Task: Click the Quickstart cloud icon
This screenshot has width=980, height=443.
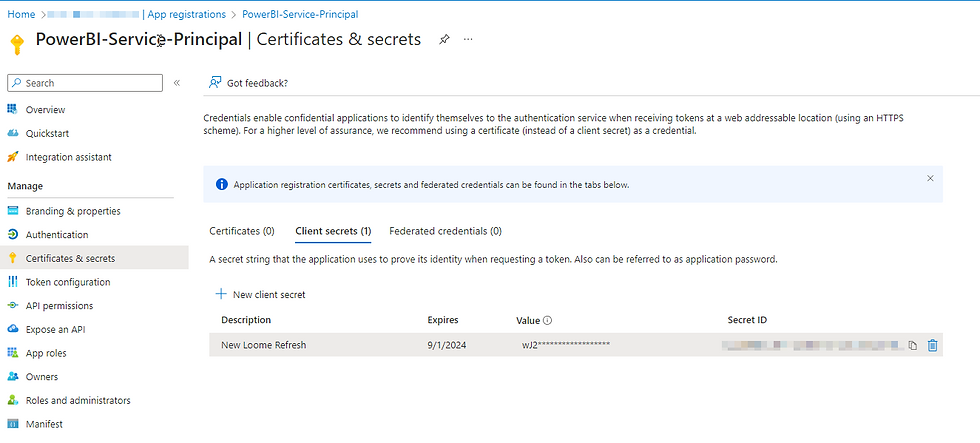Action: [12, 133]
